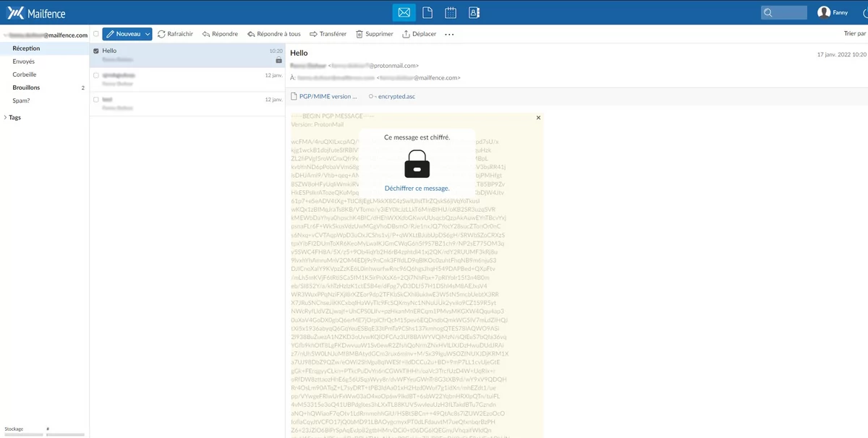Click the sender's @protonmail.com address
This screenshot has height=438, width=868.
[393, 65]
